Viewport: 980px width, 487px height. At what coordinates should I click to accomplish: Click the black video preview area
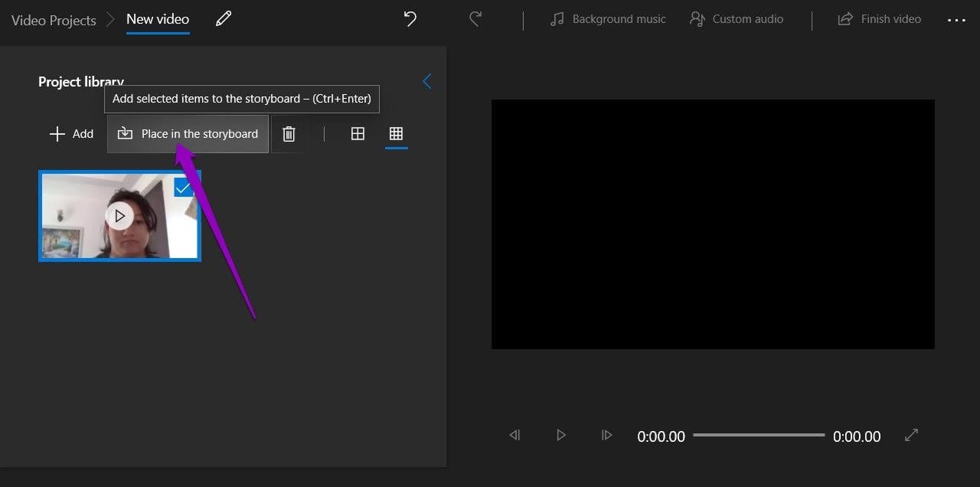(x=713, y=224)
